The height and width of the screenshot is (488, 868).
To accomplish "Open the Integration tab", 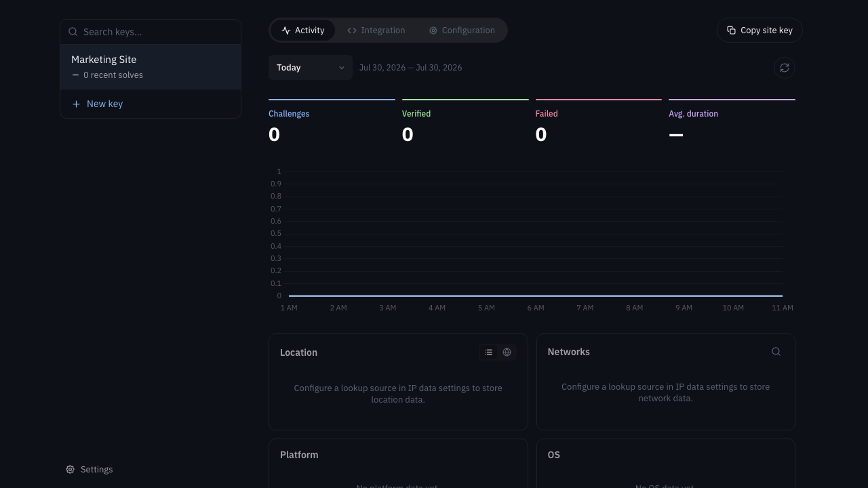I will (376, 30).
